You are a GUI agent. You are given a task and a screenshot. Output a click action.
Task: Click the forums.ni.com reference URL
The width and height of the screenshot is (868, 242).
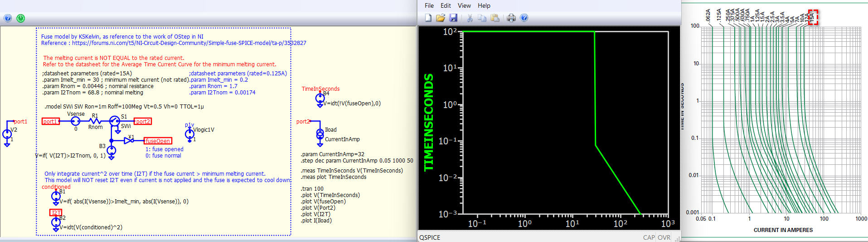tap(189, 43)
